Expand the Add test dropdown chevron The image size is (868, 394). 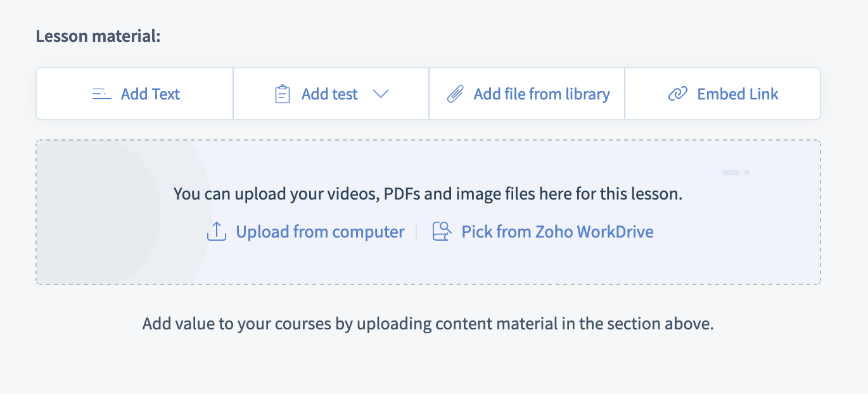click(x=381, y=94)
